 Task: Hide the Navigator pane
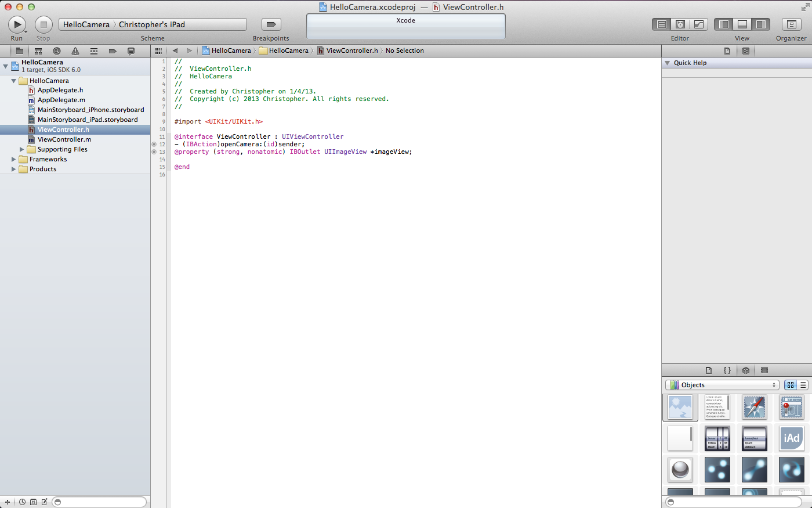click(x=724, y=24)
